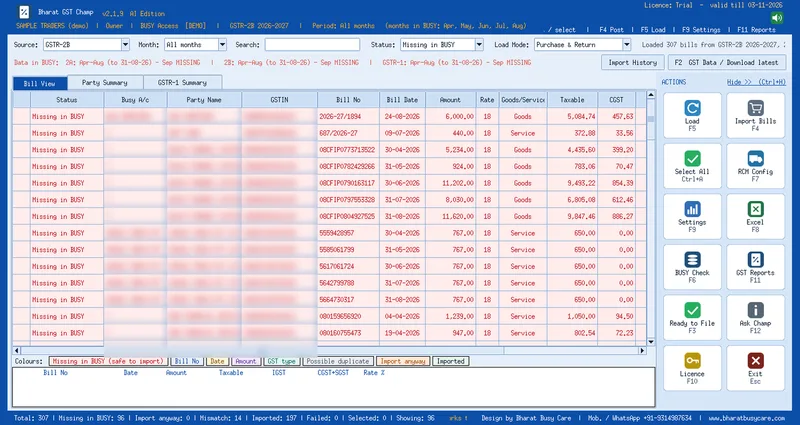
Task: Open Ask Champ F12 info icon
Action: click(755, 310)
